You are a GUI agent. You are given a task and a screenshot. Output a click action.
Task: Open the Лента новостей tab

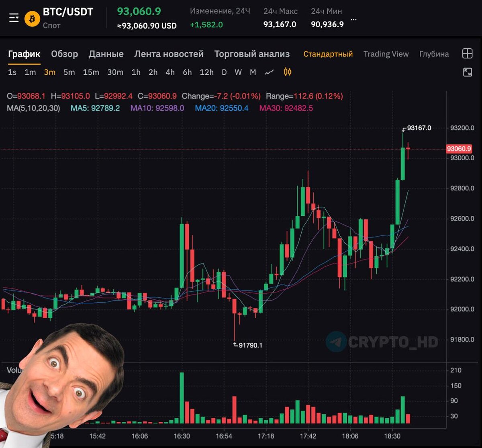pyautogui.click(x=169, y=54)
